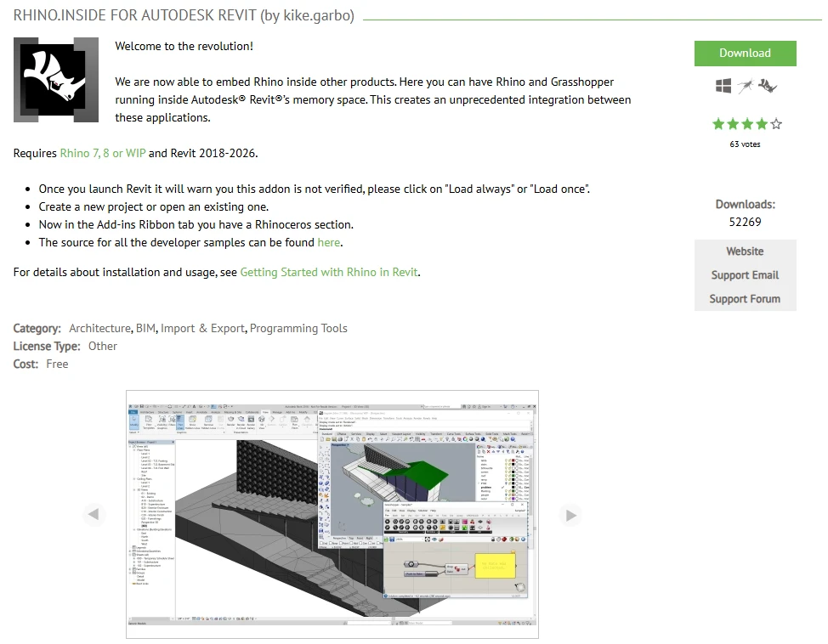The image size is (828, 644).
Task: Click the large Rhino.Inside logo image
Action: 56,80
